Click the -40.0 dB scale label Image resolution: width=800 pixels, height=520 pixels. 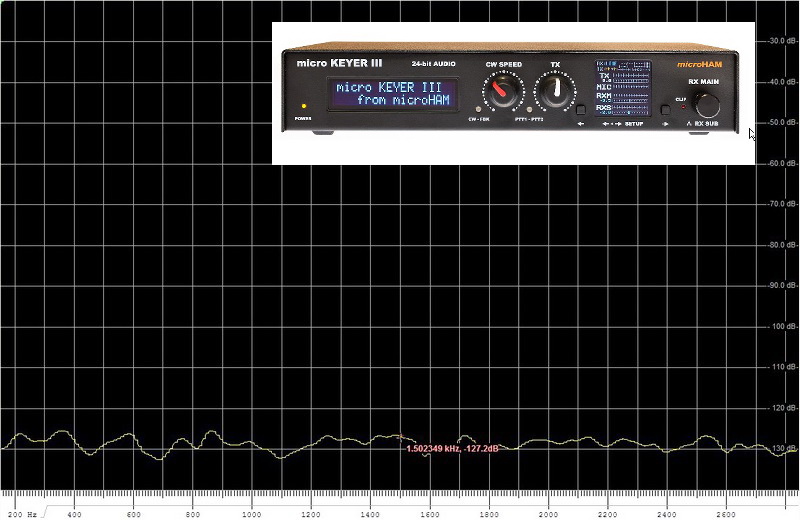pyautogui.click(x=784, y=82)
